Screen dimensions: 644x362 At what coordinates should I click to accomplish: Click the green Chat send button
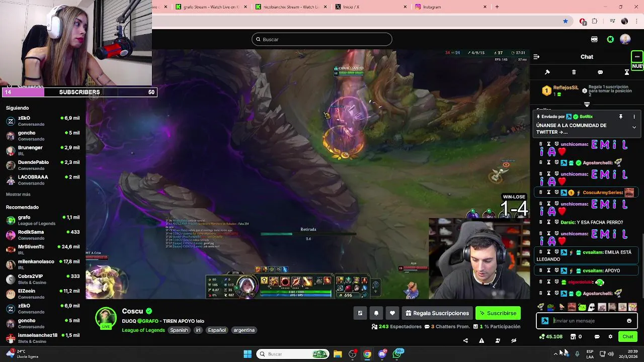click(x=628, y=337)
